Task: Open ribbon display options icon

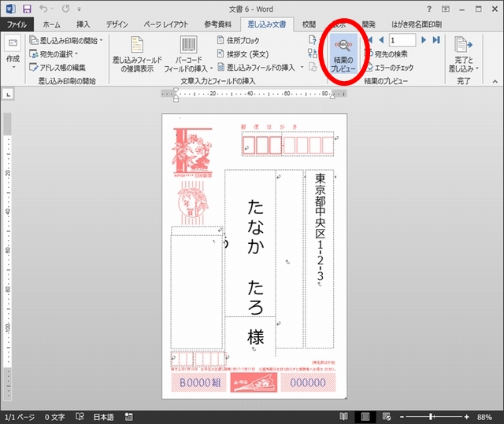Action: (446, 9)
